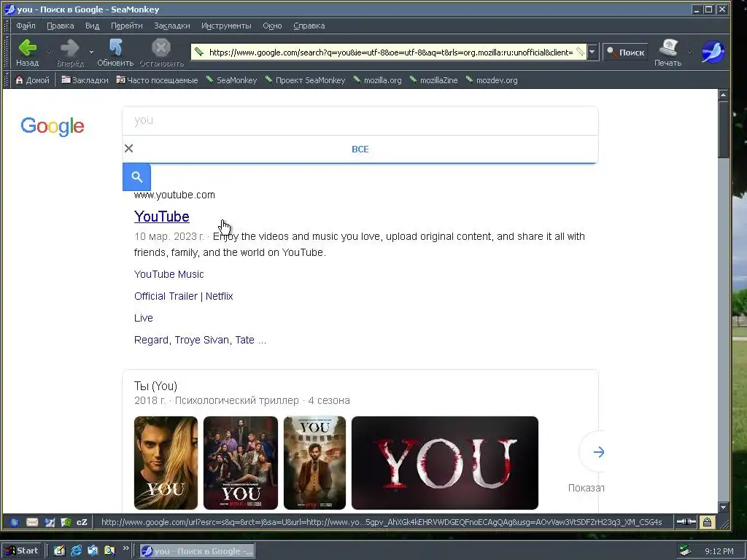Click the Google search text field
The height and width of the screenshot is (560, 747).
[360, 120]
